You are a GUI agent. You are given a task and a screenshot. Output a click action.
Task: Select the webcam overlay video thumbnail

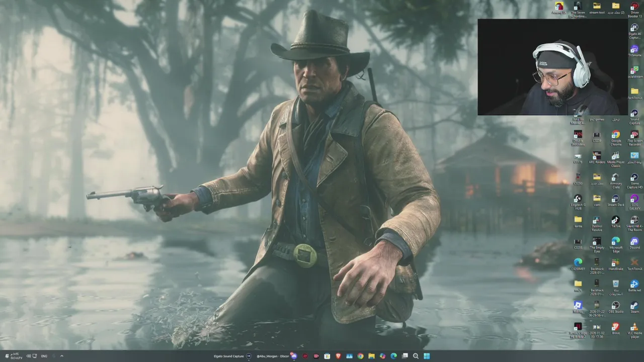click(x=552, y=67)
